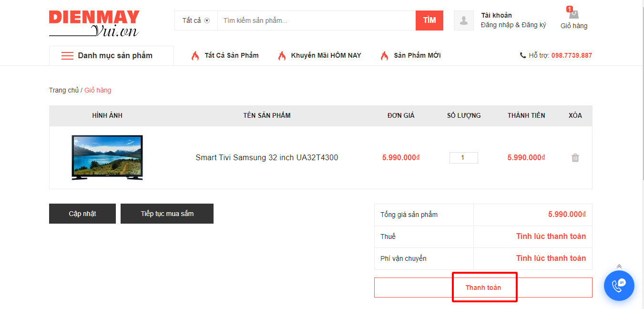Click the hamburger icon beside Danh mục sản phẩm
The width and height of the screenshot is (644, 309).
67,56
